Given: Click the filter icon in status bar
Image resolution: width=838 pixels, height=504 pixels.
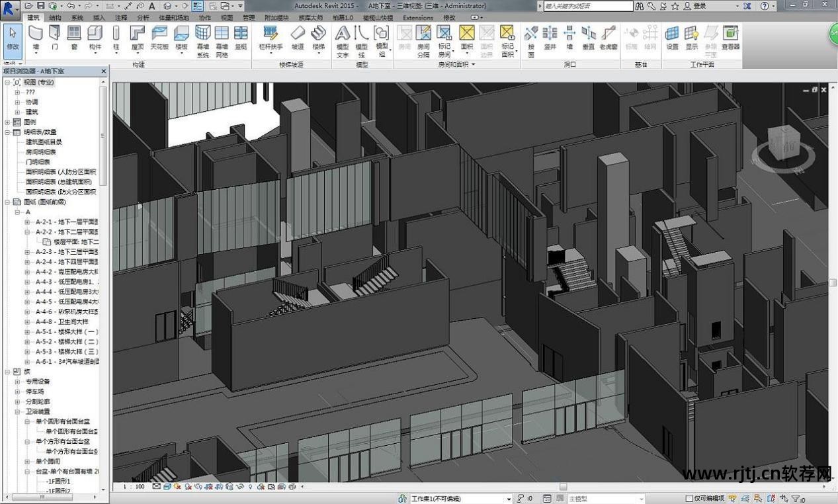Looking at the screenshot, I should (796, 499).
